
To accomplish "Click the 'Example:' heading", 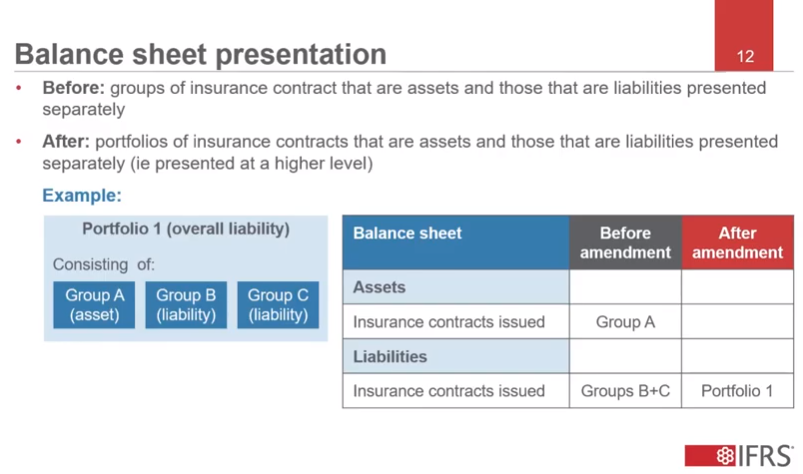I will (x=82, y=196).
